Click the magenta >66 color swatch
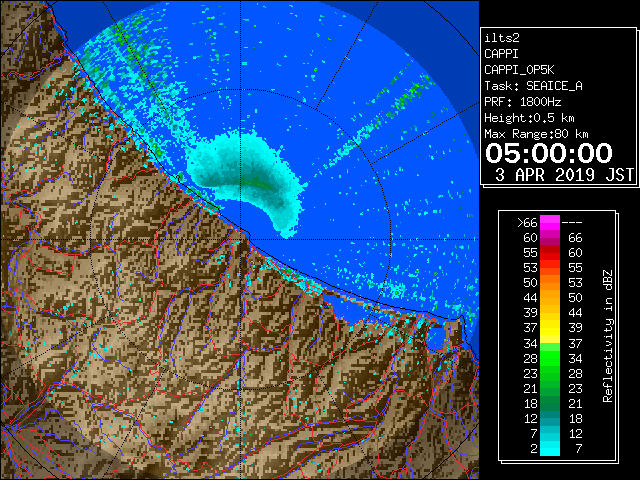Image resolution: width=640 pixels, height=480 pixels. click(550, 222)
